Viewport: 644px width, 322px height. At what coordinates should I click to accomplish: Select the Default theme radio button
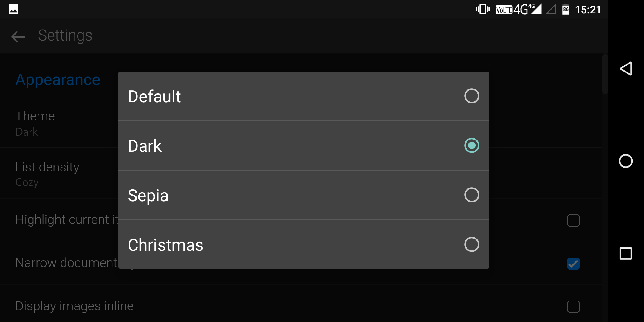click(x=471, y=96)
